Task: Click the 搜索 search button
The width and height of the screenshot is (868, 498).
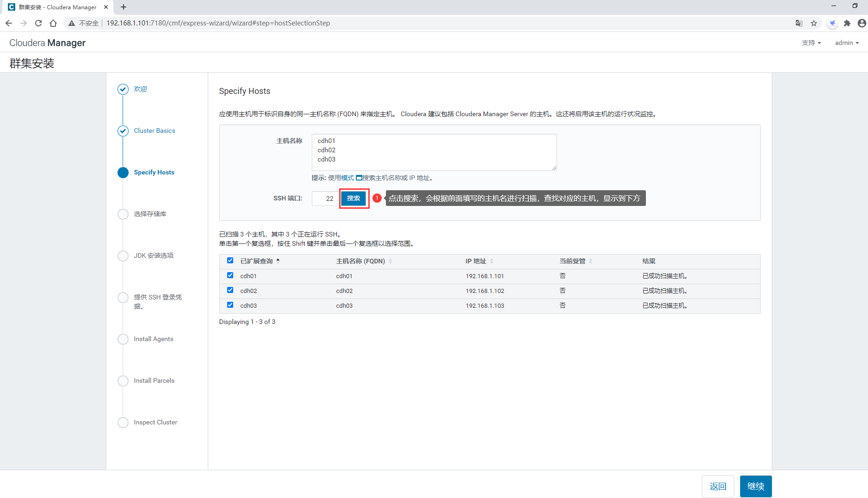Action: click(353, 199)
